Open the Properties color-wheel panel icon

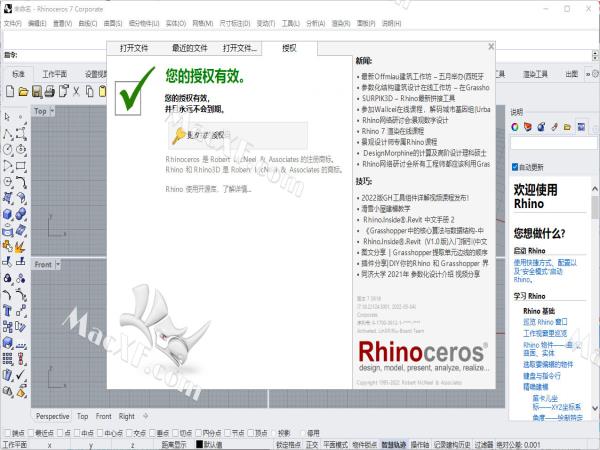[515, 127]
